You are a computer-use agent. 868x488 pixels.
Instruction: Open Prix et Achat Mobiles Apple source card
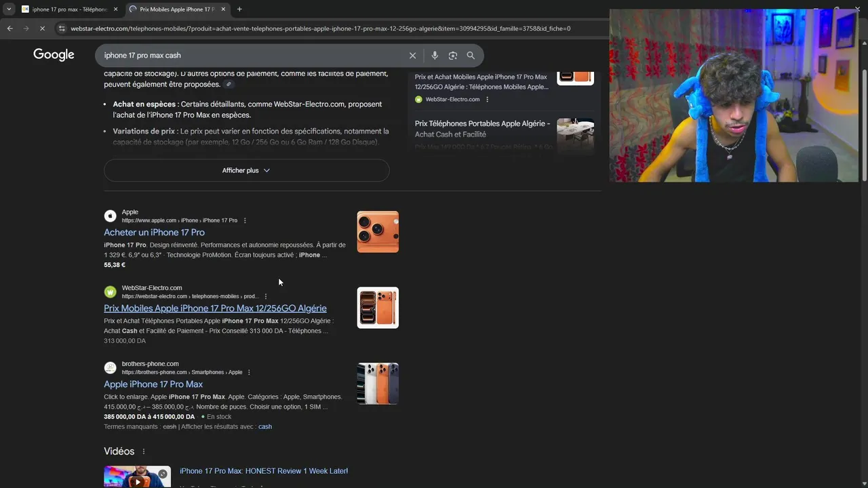pyautogui.click(x=481, y=82)
